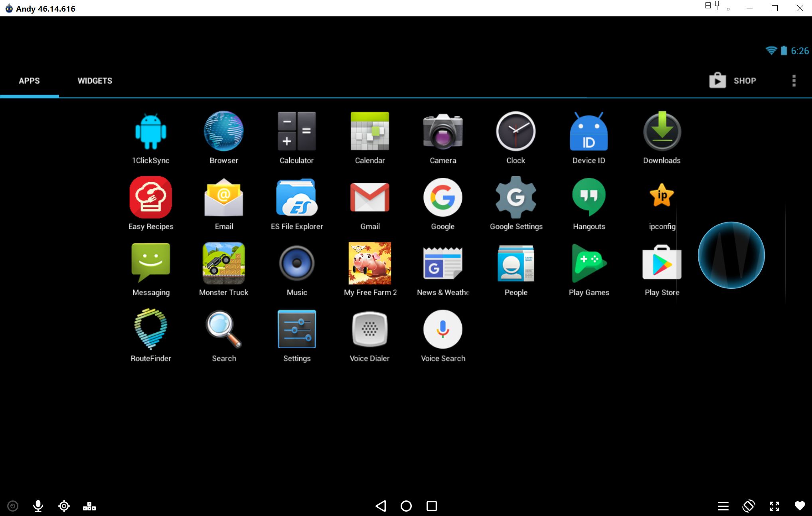812x516 pixels.
Task: Open Android Settings app
Action: (x=297, y=335)
